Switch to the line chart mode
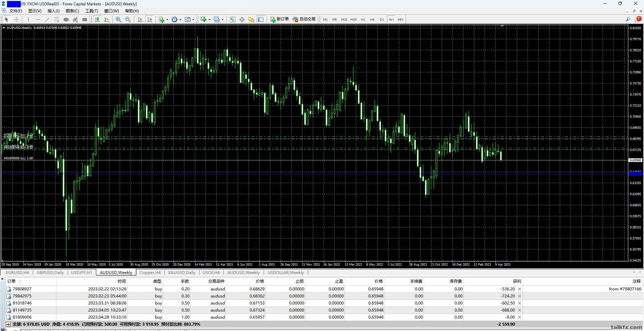The image size is (644, 331). 107,19
